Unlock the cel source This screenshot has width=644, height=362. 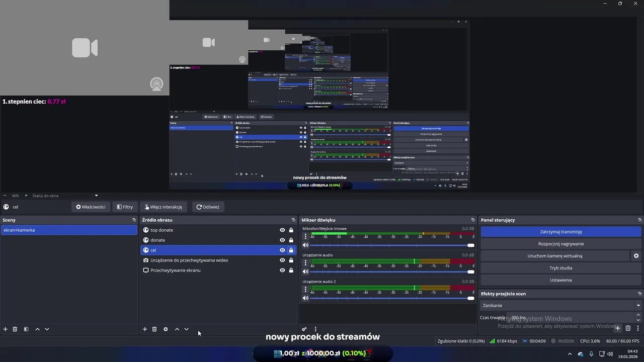click(291, 250)
